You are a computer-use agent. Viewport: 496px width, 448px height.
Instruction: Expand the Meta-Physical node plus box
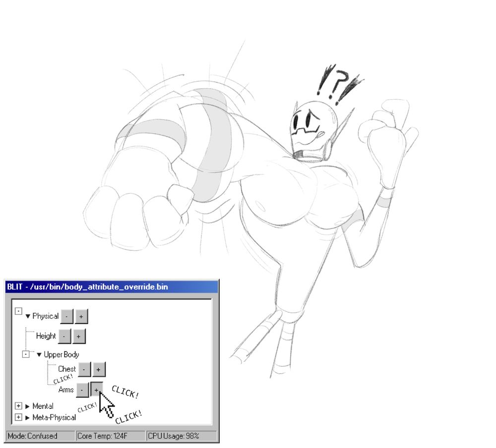[18, 417]
